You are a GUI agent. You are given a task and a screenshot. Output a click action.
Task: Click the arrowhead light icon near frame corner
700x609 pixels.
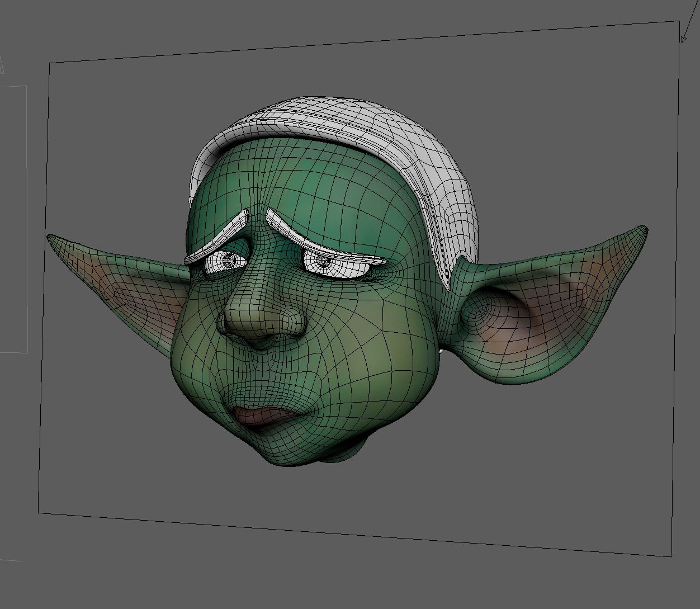pyautogui.click(x=683, y=39)
